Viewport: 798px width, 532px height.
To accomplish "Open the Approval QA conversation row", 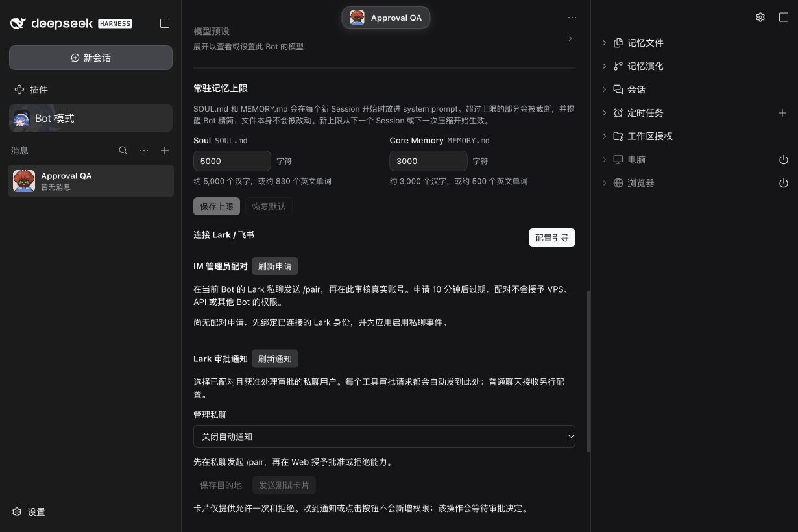I will [91, 181].
